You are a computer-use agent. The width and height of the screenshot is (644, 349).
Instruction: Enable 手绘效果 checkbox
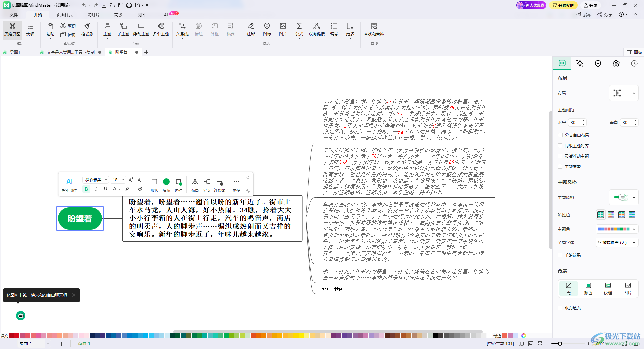pos(560,255)
